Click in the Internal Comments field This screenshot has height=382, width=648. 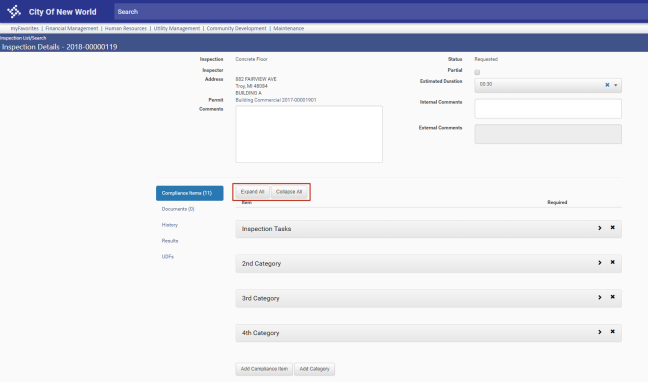[548, 109]
